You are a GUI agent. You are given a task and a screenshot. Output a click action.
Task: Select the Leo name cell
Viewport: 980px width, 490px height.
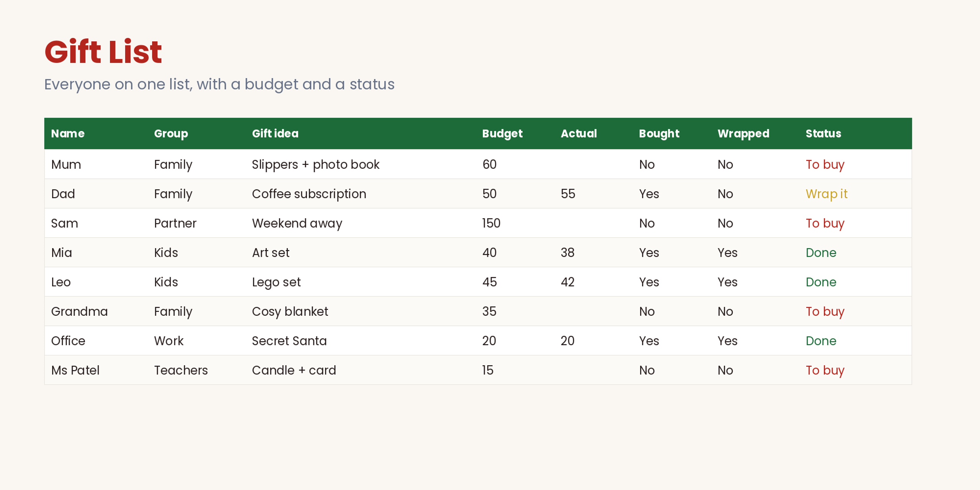(x=61, y=282)
